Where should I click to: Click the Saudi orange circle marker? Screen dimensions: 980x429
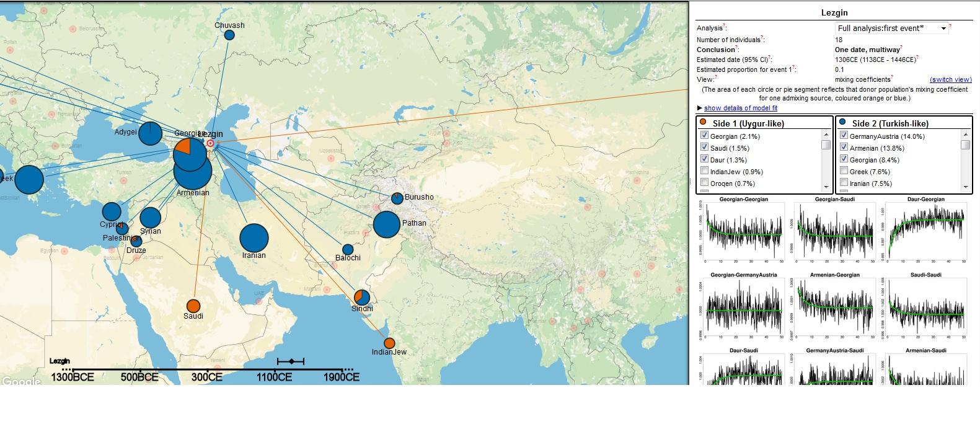(193, 306)
